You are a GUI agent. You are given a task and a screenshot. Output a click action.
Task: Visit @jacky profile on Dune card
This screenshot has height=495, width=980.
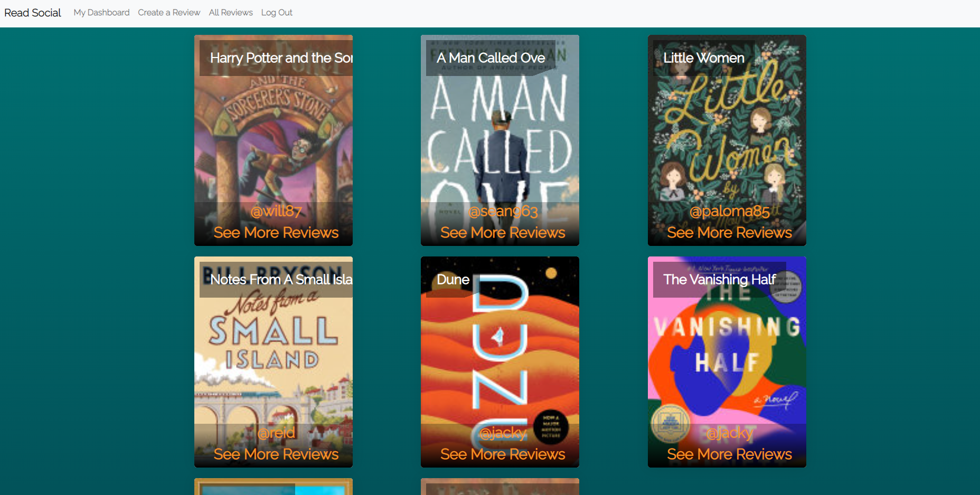[503, 433]
